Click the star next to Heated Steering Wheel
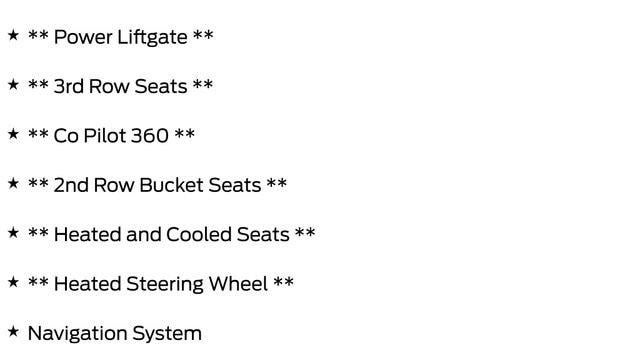 coord(13,282)
